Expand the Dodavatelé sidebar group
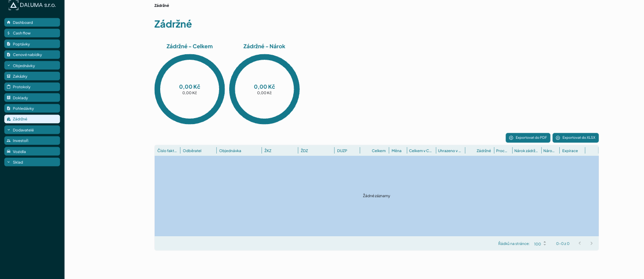644x279 pixels. coord(32,130)
